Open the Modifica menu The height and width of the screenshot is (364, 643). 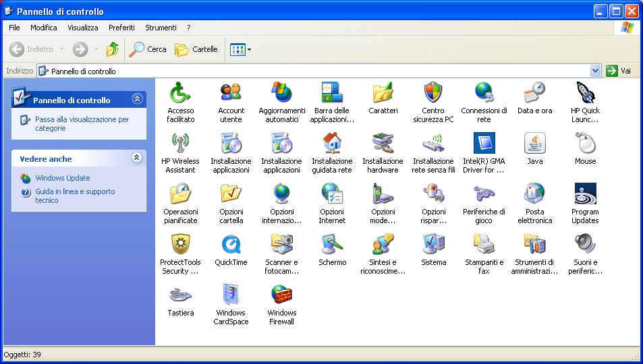coord(43,28)
